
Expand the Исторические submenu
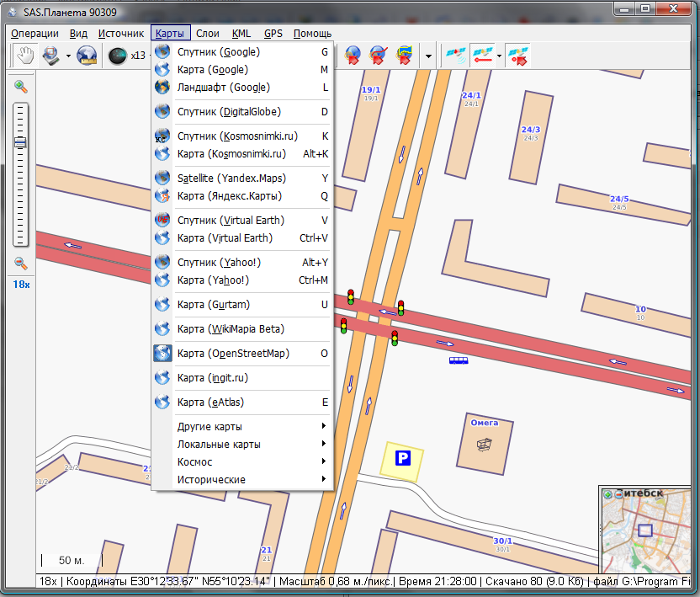(x=242, y=479)
